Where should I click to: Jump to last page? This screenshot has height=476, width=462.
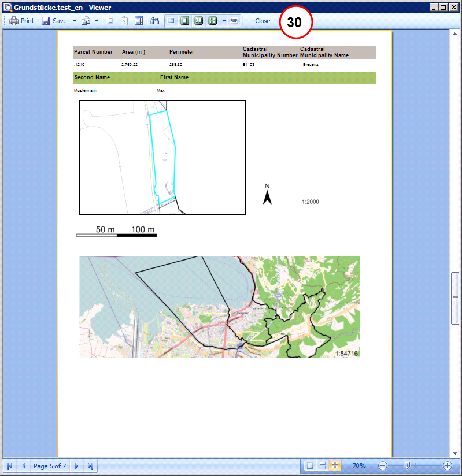(90, 466)
